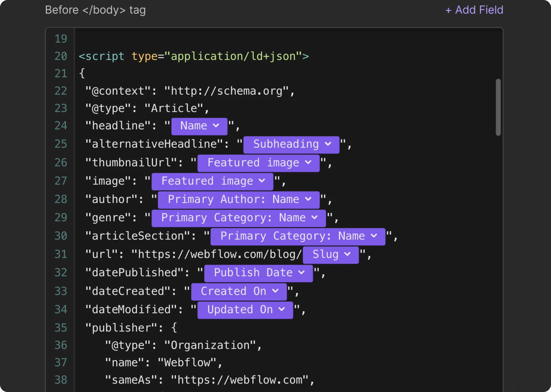Open Featured image dropdown on "image" line
This screenshot has width=551, height=392.
212,182
